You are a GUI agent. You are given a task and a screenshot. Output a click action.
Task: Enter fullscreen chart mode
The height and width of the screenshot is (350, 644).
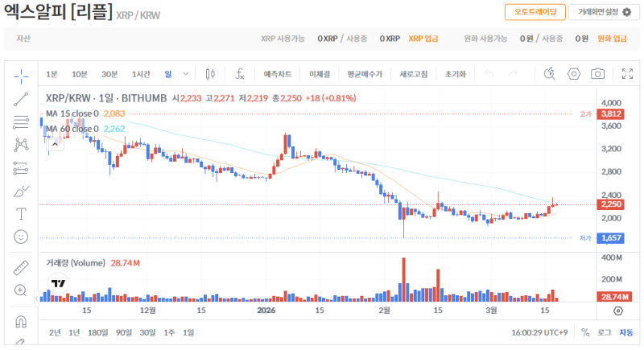click(627, 74)
